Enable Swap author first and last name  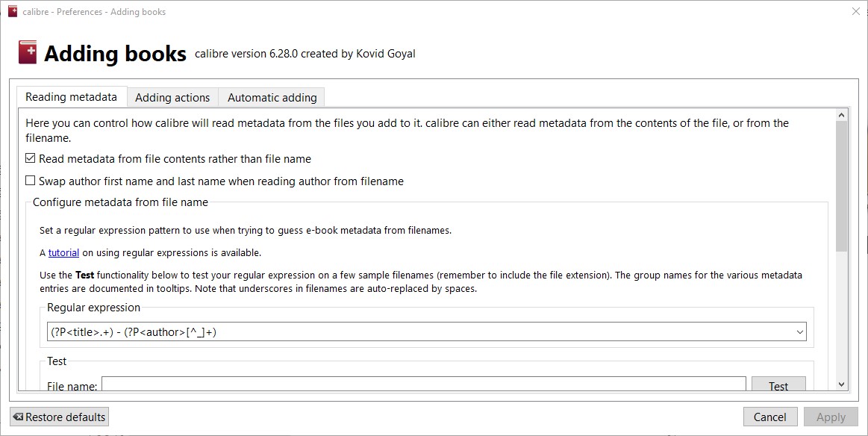[x=31, y=181]
